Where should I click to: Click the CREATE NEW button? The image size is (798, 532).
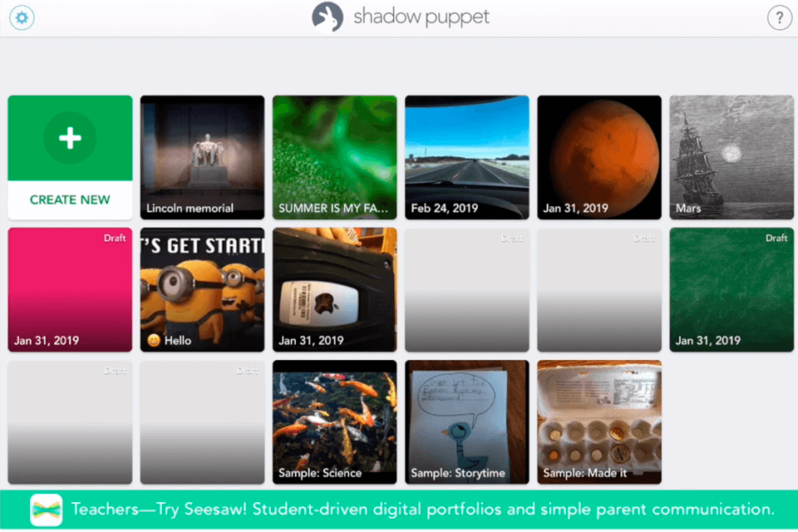[x=70, y=199]
